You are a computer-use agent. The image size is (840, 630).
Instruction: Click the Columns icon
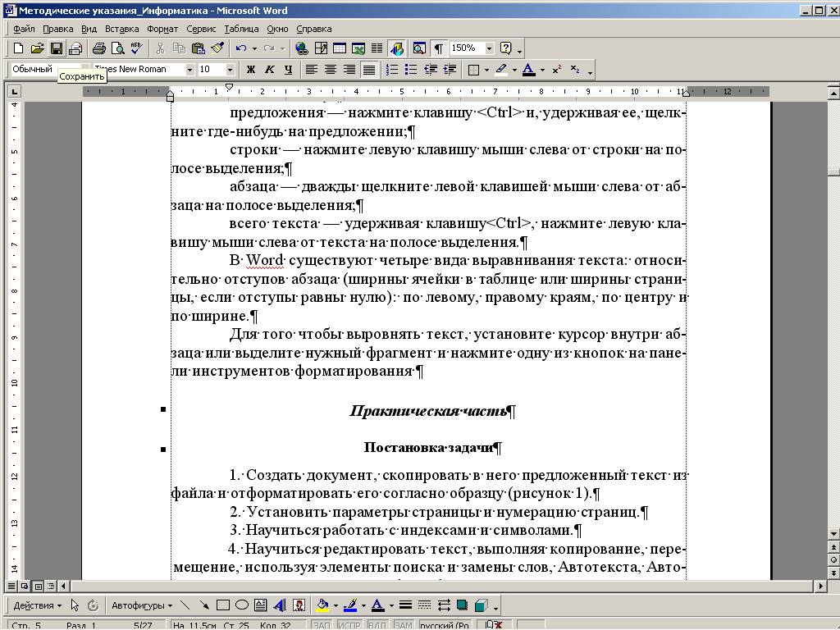point(377,48)
